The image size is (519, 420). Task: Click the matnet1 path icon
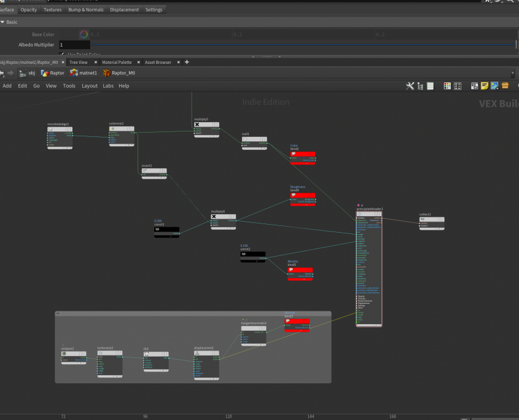tap(74, 73)
